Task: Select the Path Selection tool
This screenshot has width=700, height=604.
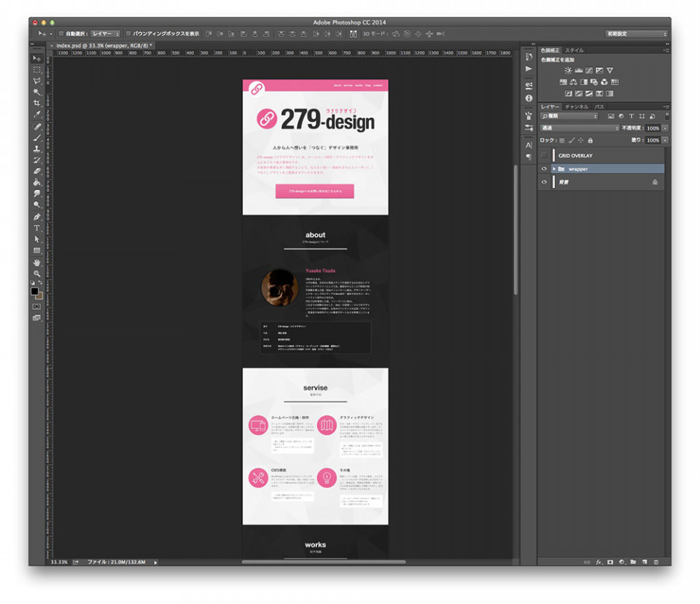Action: point(36,240)
